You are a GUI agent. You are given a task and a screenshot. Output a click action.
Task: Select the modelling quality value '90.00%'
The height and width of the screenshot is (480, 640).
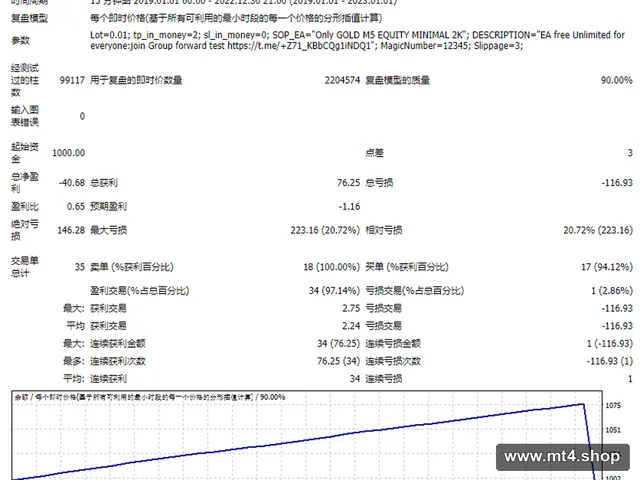[616, 80]
